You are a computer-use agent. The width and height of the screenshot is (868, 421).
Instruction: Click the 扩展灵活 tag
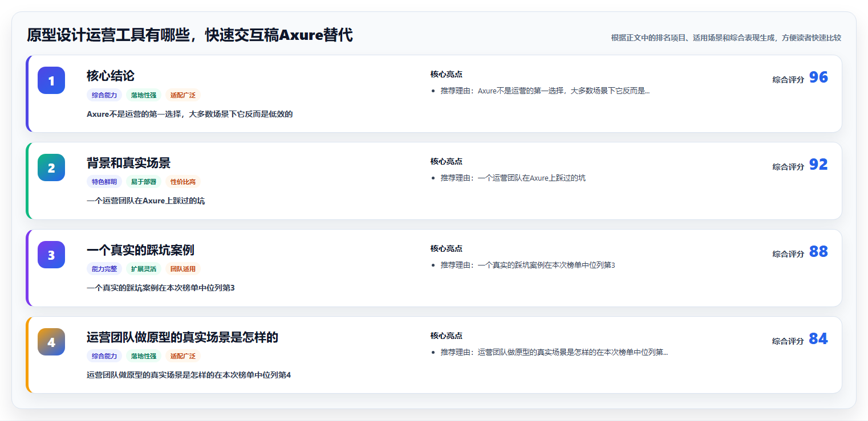tap(144, 269)
